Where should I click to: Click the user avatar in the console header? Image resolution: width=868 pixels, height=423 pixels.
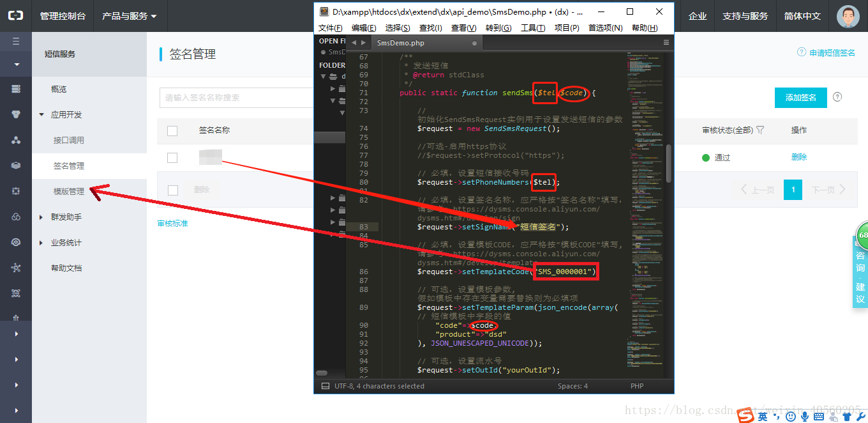(x=848, y=16)
